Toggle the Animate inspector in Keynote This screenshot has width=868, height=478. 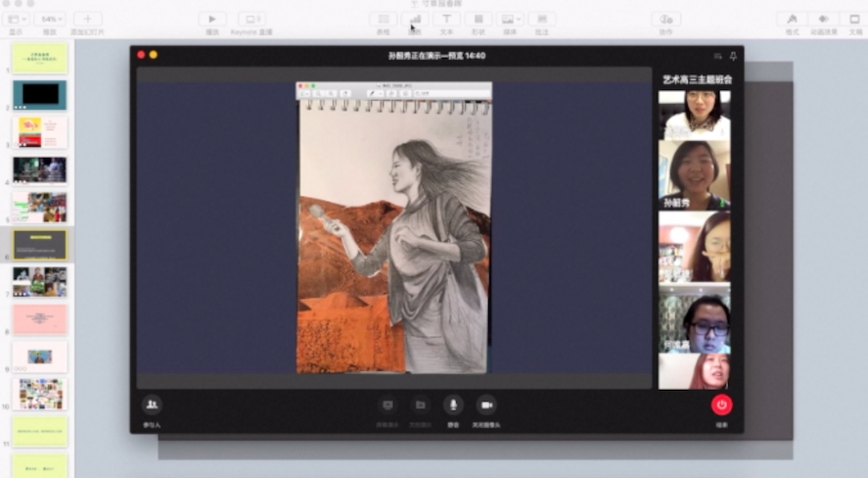pos(824,19)
